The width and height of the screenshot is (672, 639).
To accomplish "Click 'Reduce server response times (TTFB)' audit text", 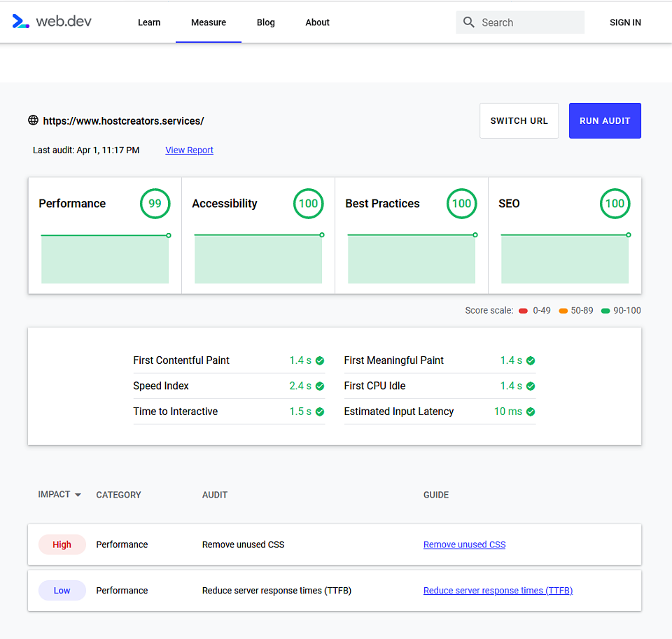I will click(x=277, y=590).
